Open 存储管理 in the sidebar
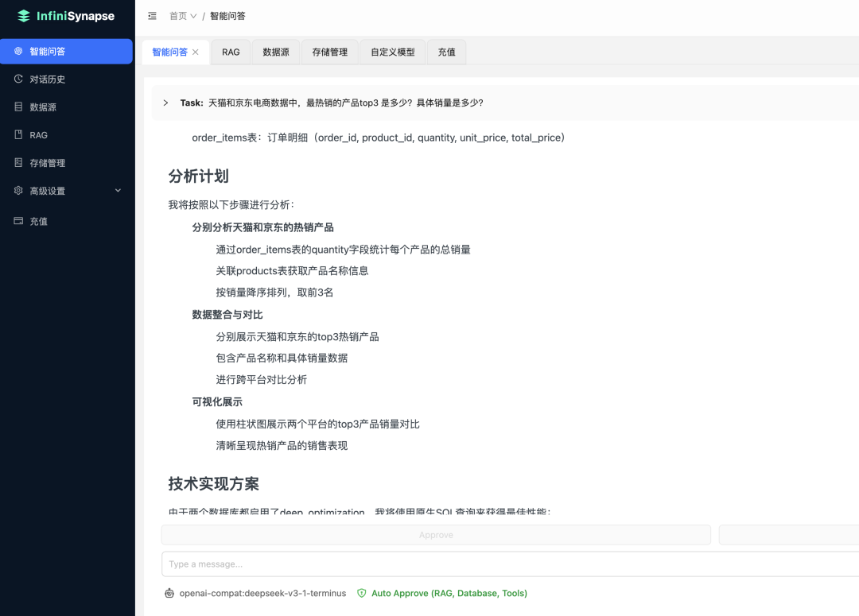The image size is (859, 616). pos(66,163)
